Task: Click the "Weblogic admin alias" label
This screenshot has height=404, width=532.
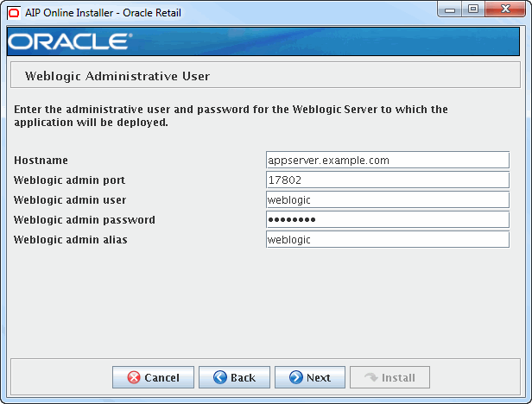Action: pyautogui.click(x=71, y=240)
